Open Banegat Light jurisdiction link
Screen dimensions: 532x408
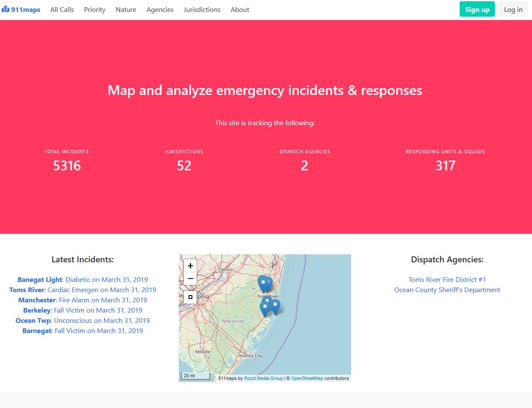(40, 280)
